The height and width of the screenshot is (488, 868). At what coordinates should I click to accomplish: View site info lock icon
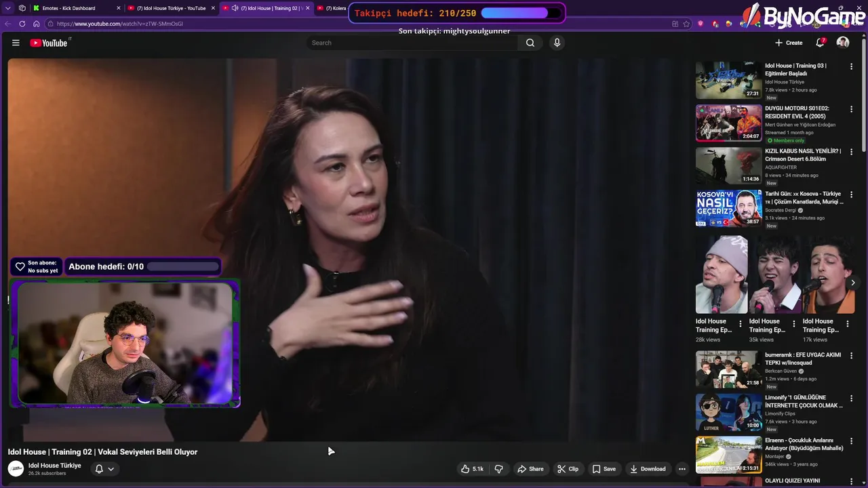point(50,24)
